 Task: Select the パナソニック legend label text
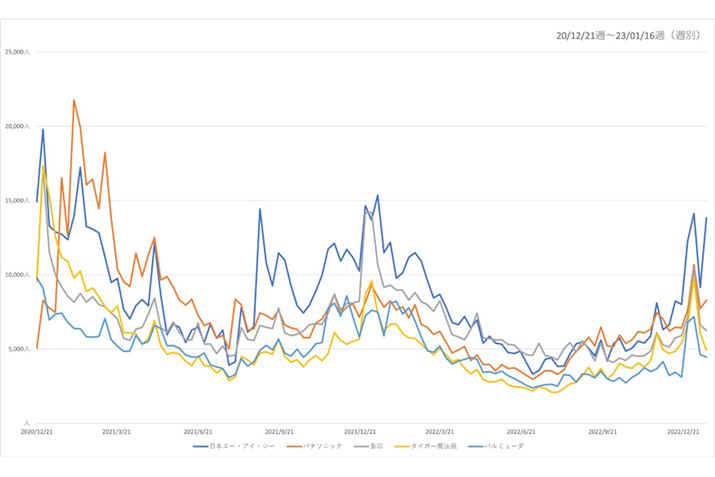coord(315,444)
